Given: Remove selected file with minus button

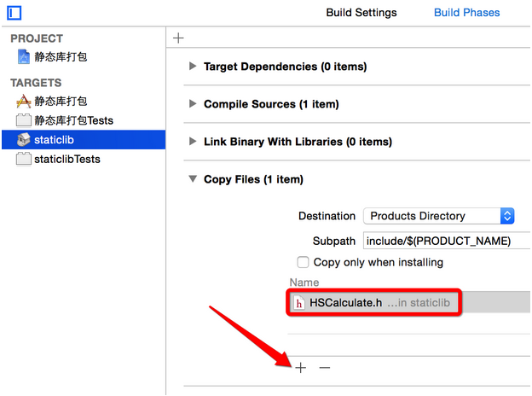Looking at the screenshot, I should (324, 368).
